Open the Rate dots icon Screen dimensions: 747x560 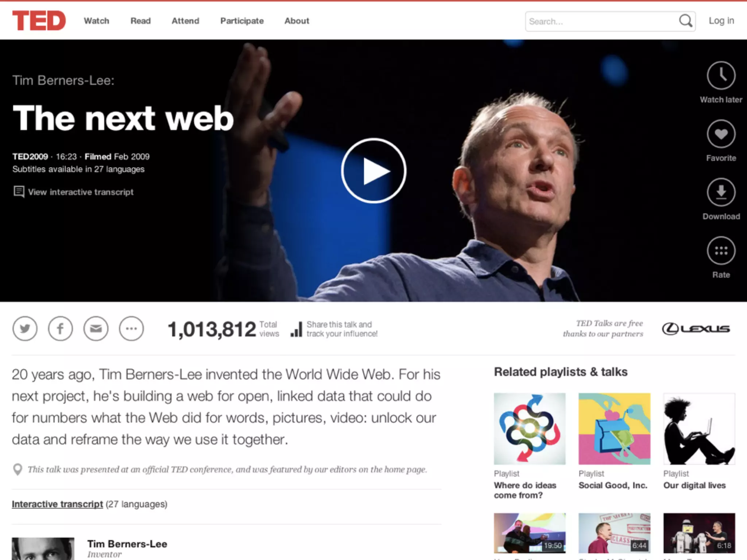click(x=721, y=250)
